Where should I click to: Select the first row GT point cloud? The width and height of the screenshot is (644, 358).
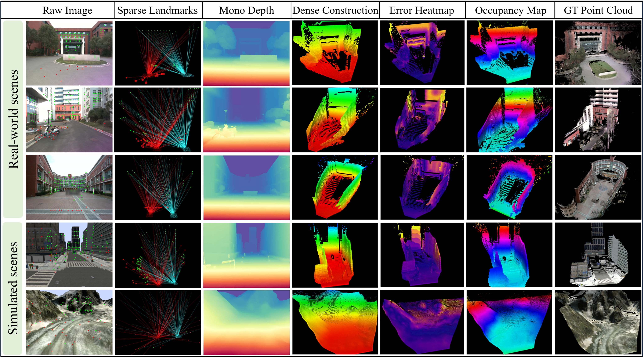(598, 53)
